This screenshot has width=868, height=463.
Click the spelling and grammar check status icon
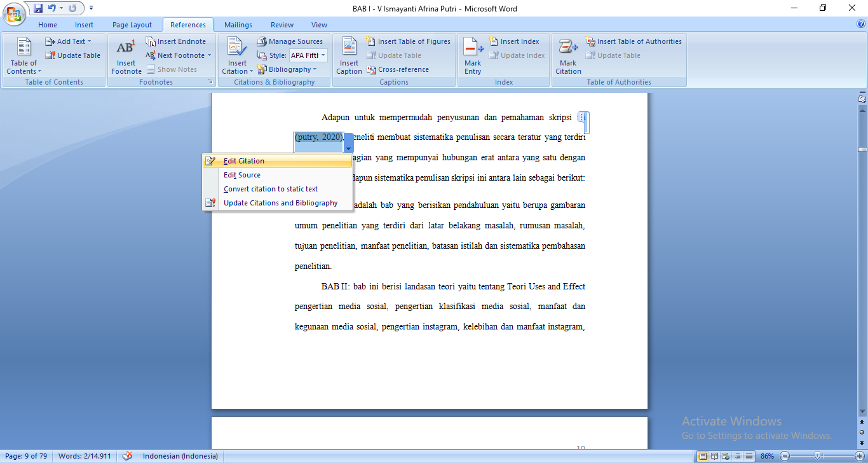click(128, 456)
